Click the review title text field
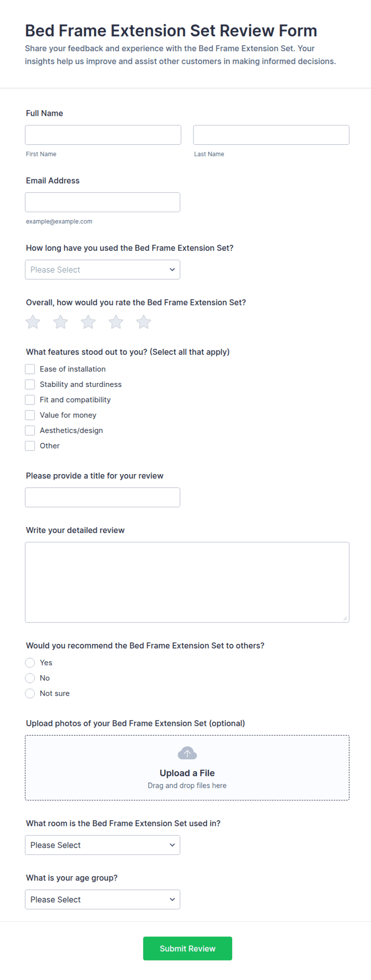 point(103,497)
